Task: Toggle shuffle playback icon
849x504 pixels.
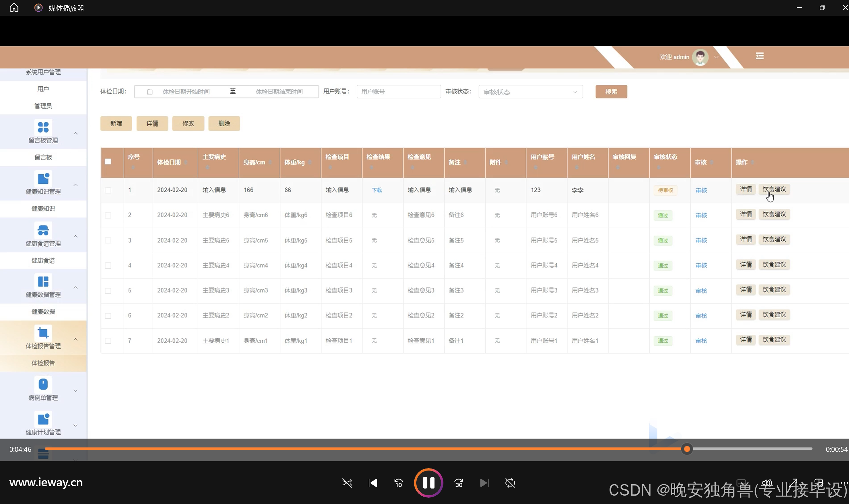Action: click(347, 483)
